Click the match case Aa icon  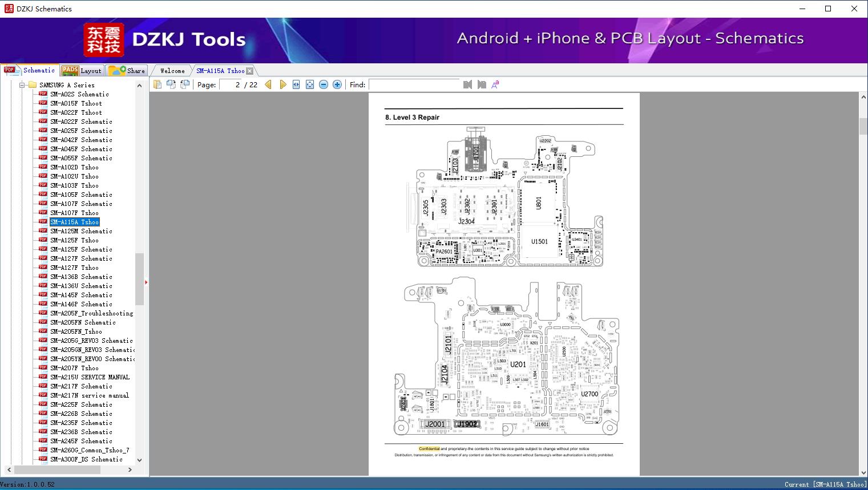pyautogui.click(x=495, y=84)
